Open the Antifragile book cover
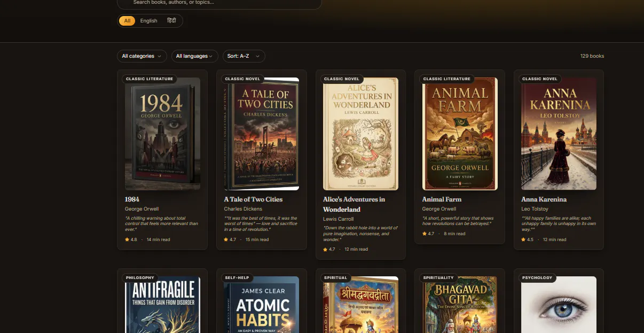 coord(162,305)
